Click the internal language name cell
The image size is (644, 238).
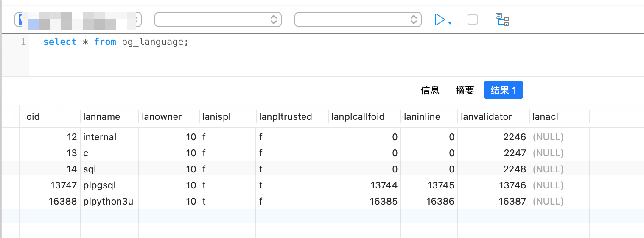[x=100, y=137]
